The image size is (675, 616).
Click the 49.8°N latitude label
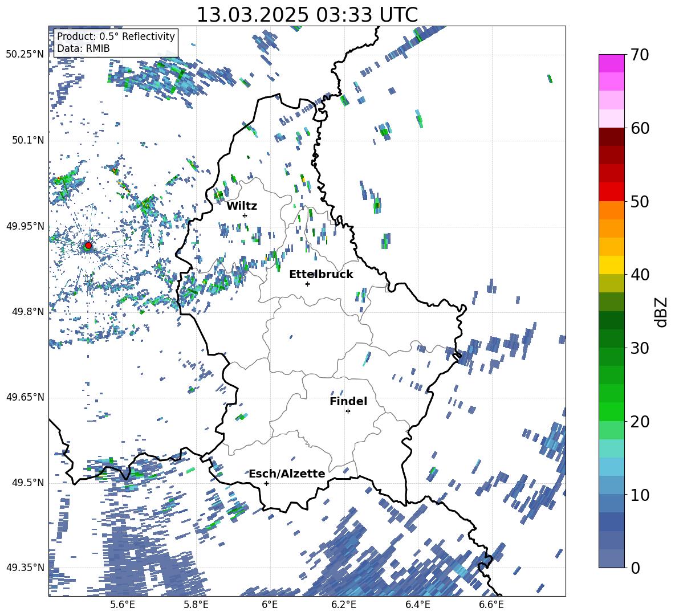point(28,312)
